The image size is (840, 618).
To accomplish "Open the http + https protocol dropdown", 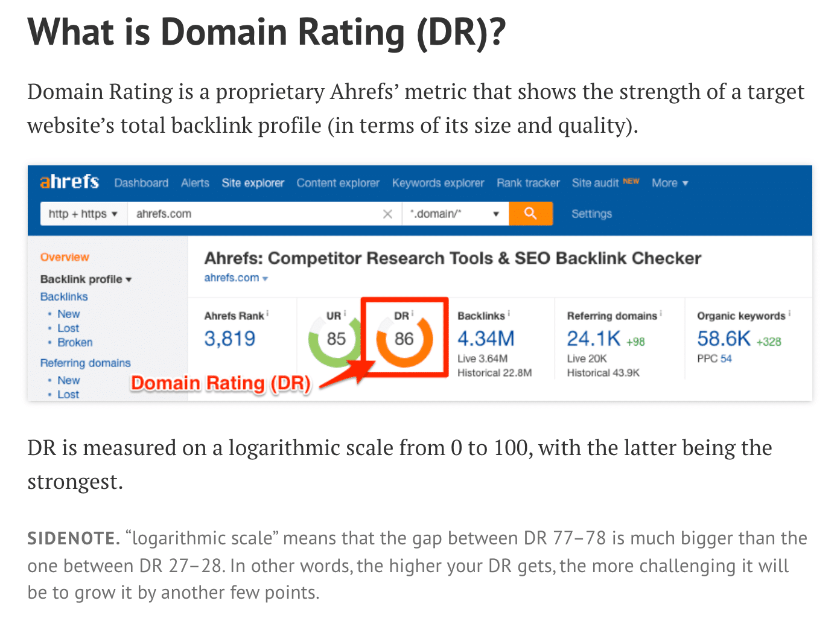I will coord(84,214).
